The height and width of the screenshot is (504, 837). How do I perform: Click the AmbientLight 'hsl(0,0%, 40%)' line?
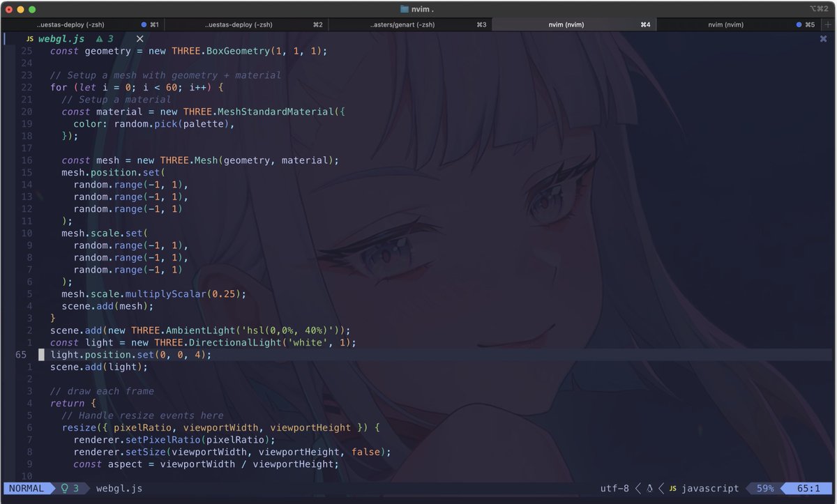point(200,330)
